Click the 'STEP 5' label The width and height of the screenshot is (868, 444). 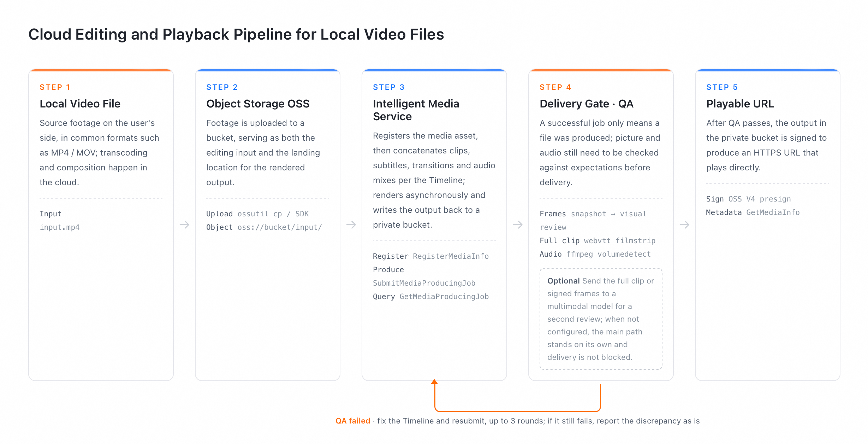click(x=722, y=87)
